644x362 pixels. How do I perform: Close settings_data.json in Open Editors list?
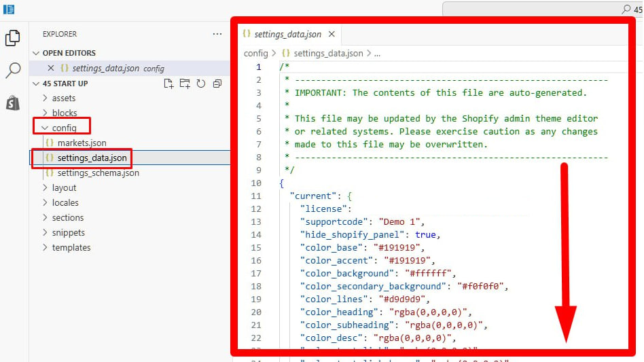tap(51, 68)
